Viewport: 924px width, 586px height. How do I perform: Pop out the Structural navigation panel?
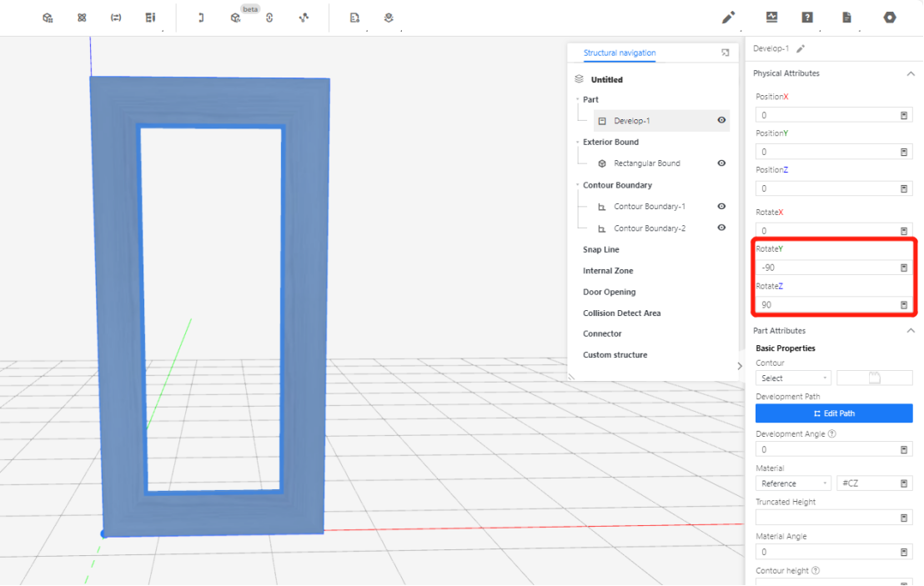[x=725, y=53]
